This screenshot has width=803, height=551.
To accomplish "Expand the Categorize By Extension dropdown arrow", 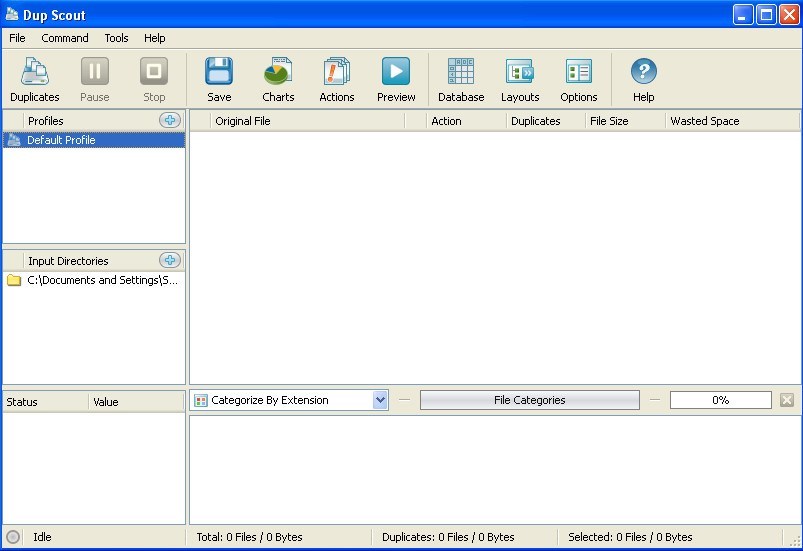I will (x=380, y=400).
